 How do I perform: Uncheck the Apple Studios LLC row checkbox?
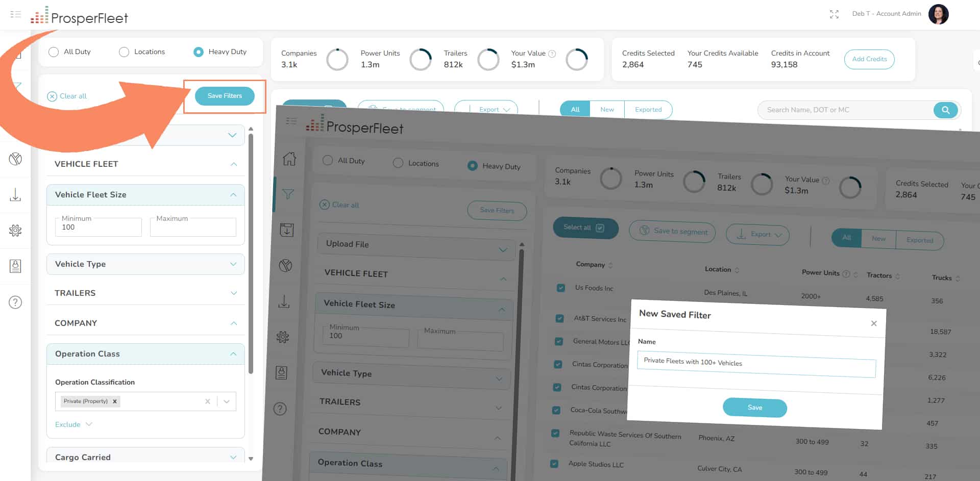point(554,464)
